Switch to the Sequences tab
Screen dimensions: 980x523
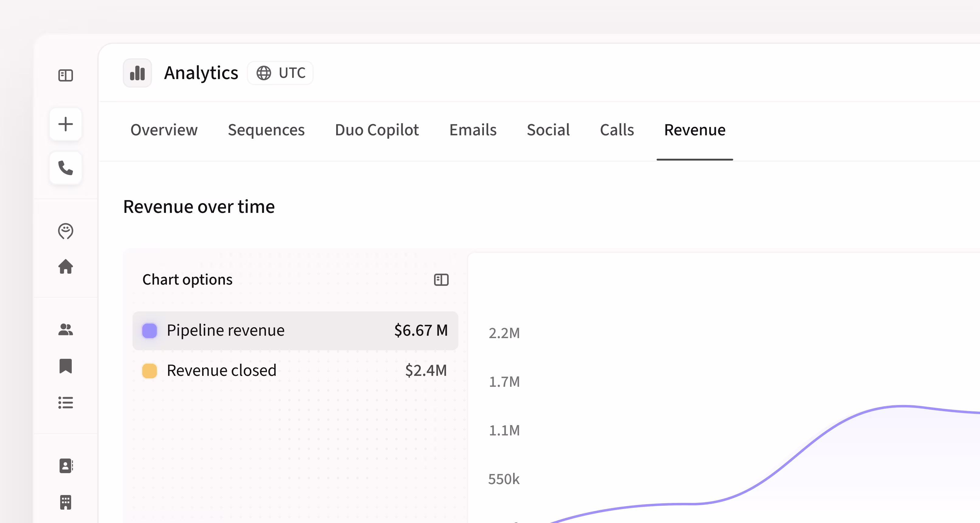[x=266, y=130]
